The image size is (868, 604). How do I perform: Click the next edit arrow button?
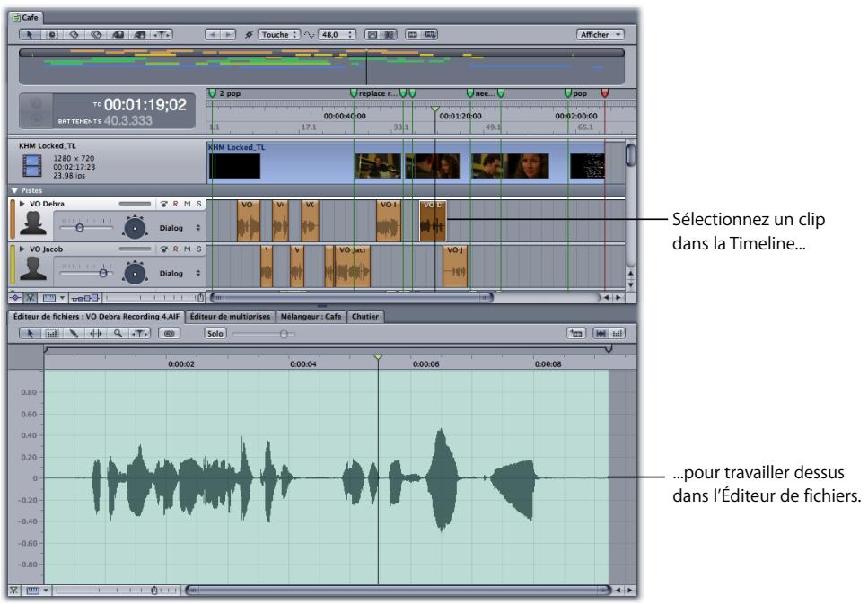(x=228, y=34)
